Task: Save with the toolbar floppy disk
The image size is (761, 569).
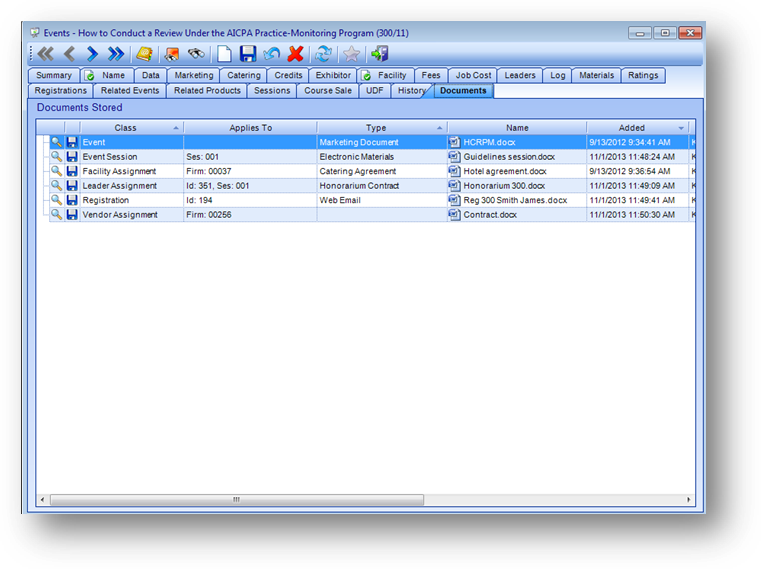Action: 248,54
